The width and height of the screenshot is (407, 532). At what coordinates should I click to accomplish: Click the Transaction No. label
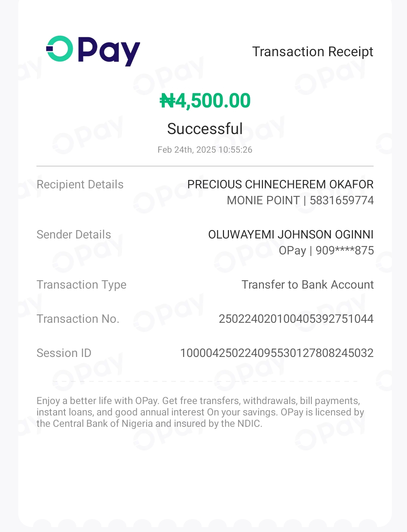click(x=78, y=319)
